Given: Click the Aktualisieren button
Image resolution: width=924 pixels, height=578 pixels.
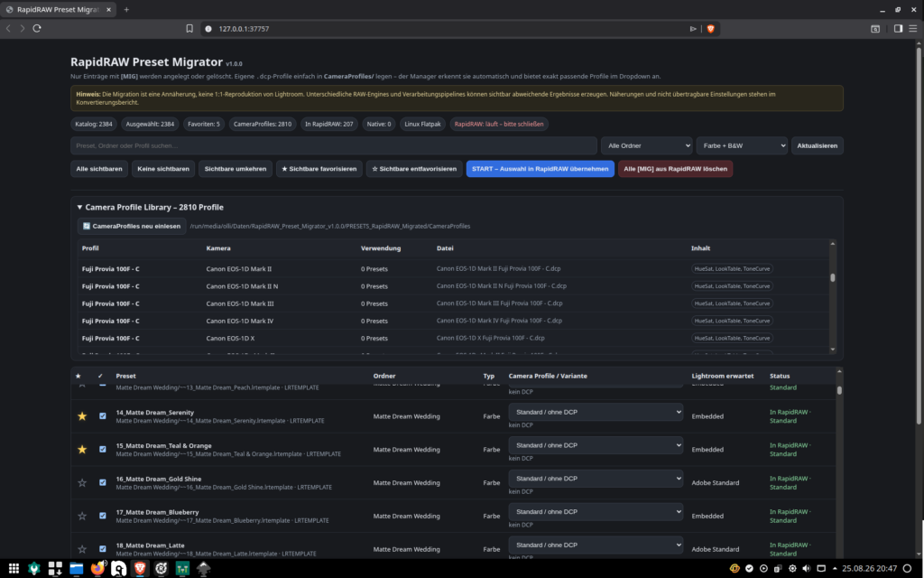Looking at the screenshot, I should [x=818, y=145].
